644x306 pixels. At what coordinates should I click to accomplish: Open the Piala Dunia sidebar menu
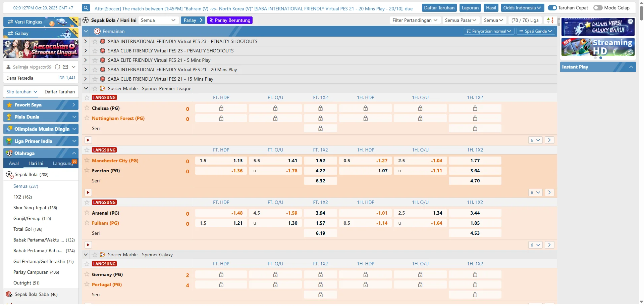coord(41,117)
